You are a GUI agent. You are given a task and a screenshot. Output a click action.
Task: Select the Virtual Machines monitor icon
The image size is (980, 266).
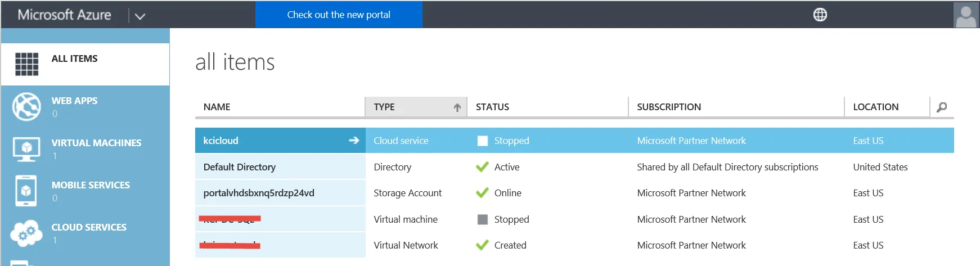tap(26, 149)
